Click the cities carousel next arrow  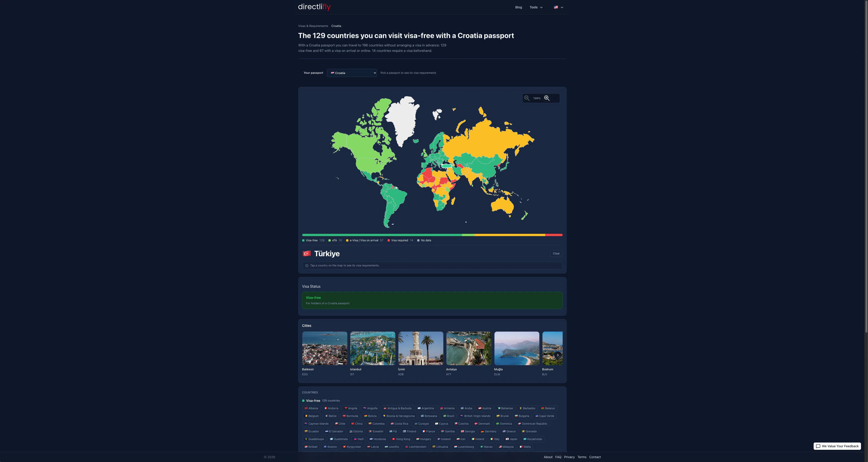[x=558, y=355]
